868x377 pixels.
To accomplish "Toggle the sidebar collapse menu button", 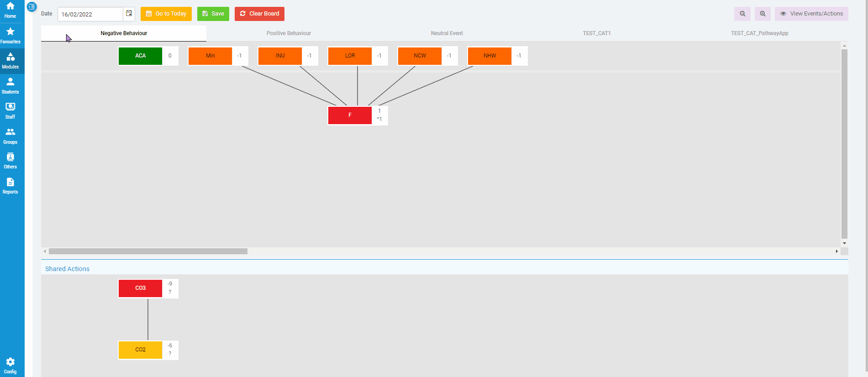I will click(32, 7).
